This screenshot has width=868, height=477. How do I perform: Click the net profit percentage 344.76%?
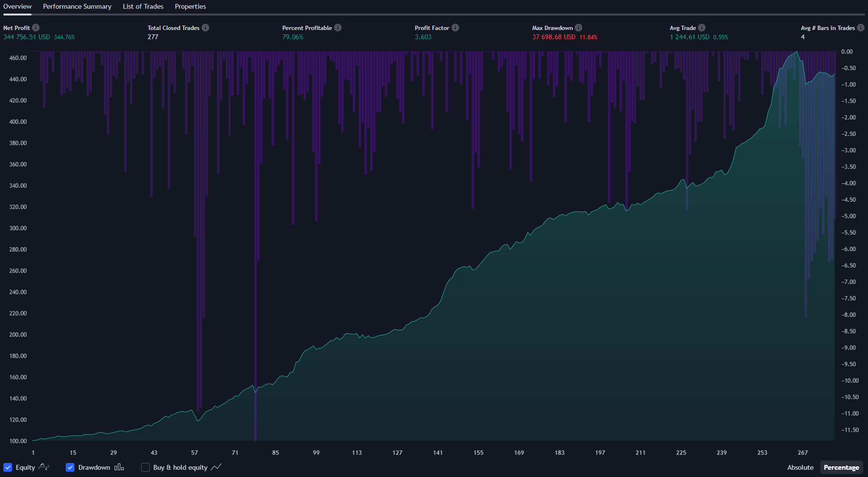point(64,37)
